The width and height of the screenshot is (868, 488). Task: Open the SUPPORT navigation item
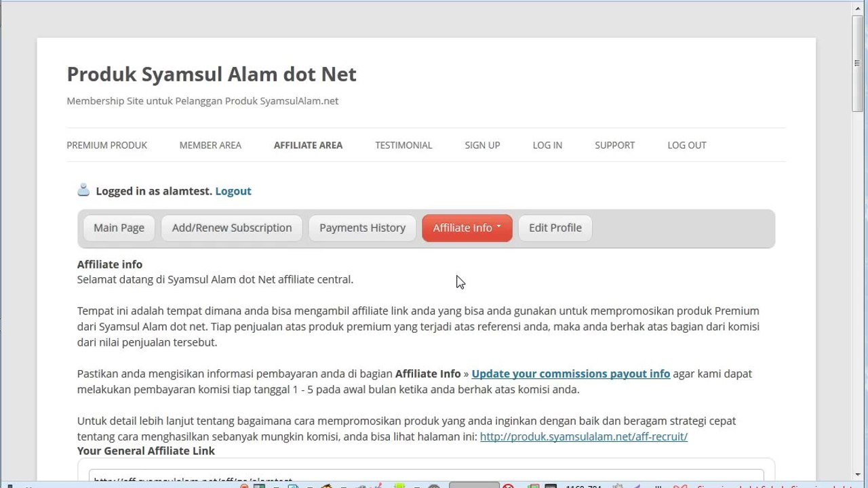tap(615, 145)
